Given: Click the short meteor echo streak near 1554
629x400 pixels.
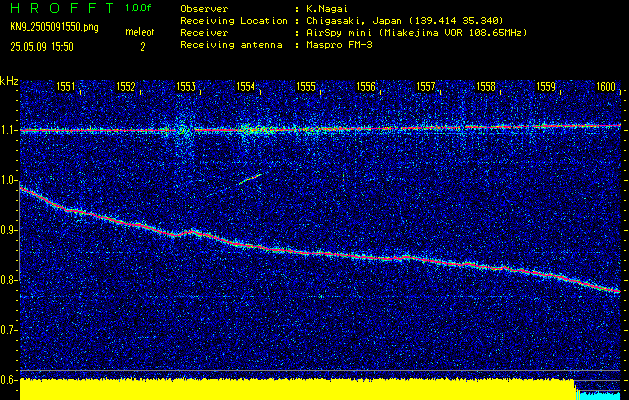Looking at the screenshot, I should click(x=250, y=179).
